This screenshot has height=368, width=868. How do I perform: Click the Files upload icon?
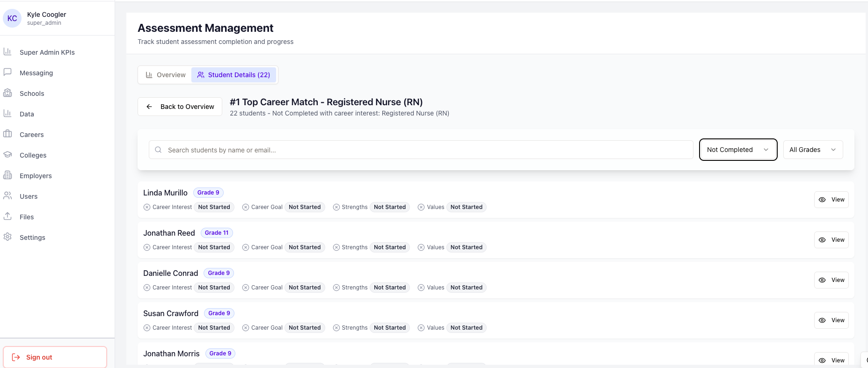[7, 216]
